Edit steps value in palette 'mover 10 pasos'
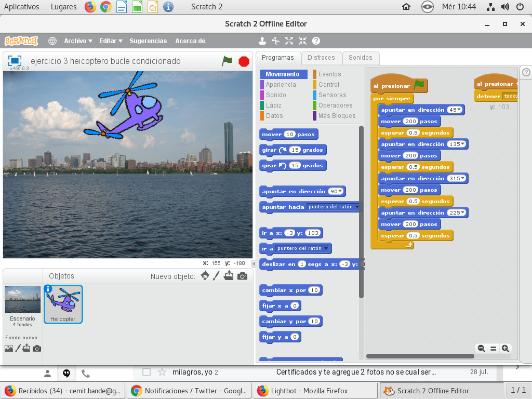 pos(290,135)
